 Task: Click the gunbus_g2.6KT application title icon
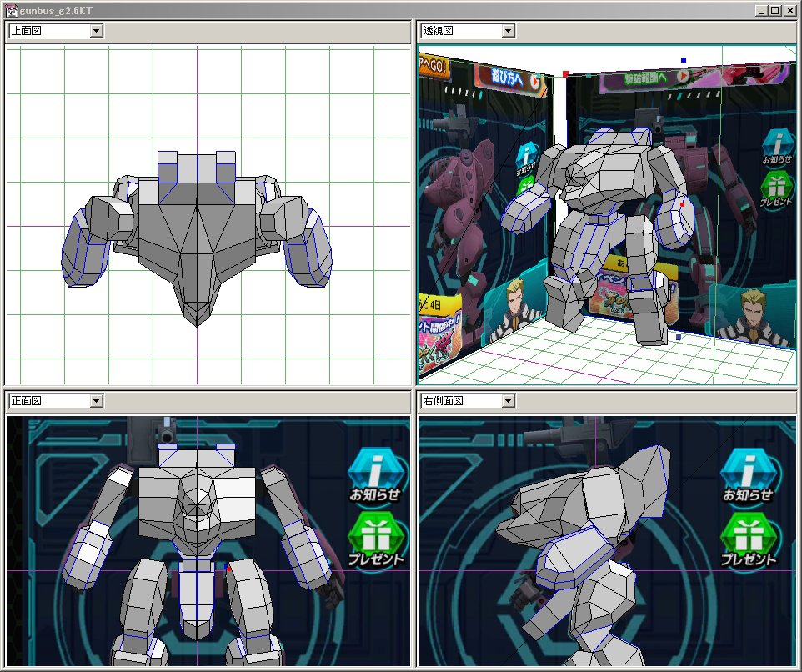[11, 10]
